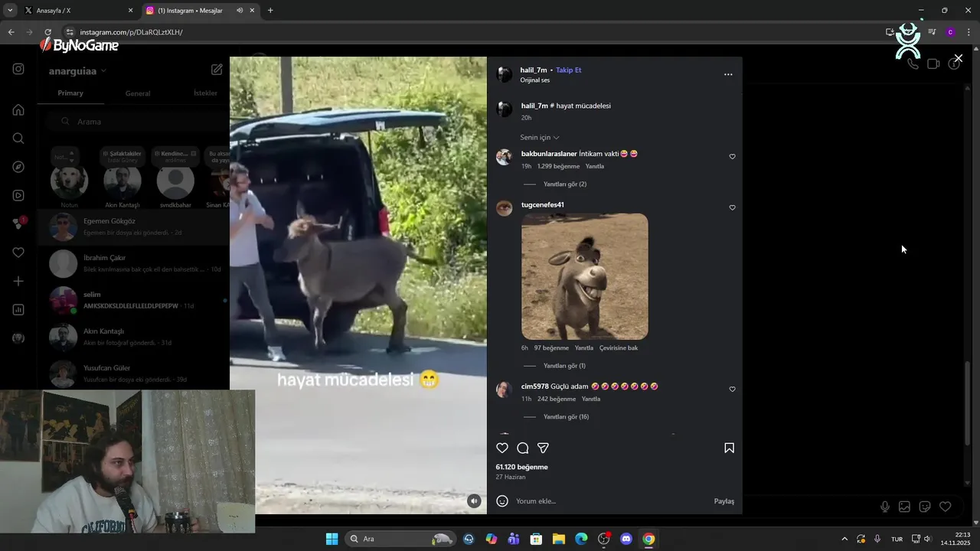Expand 'Senin için' comment sort dropdown
The height and width of the screenshot is (551, 980).
tap(540, 138)
